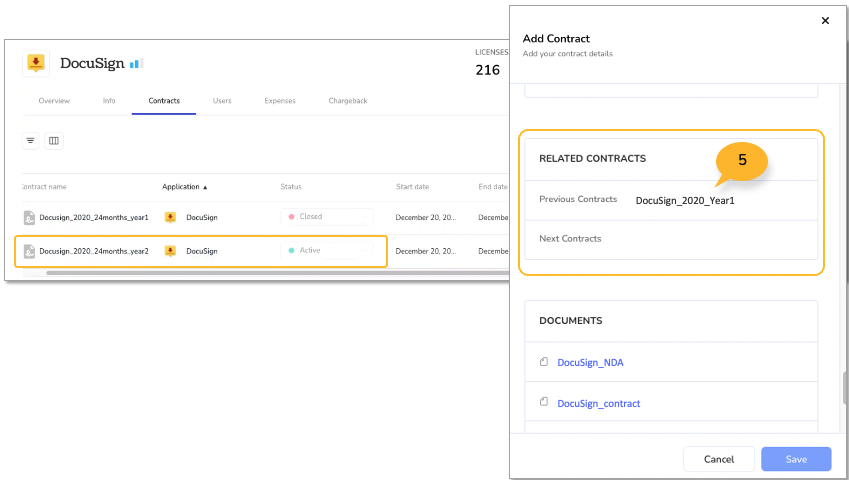Click the End date column header
Viewport: 849px width, 480px height.
(x=493, y=187)
